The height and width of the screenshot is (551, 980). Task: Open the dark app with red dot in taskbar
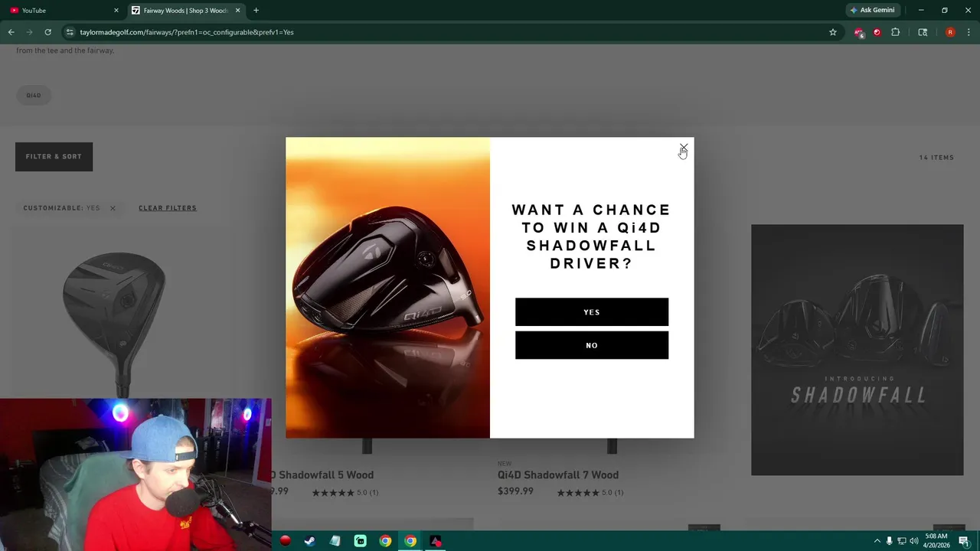[436, 541]
